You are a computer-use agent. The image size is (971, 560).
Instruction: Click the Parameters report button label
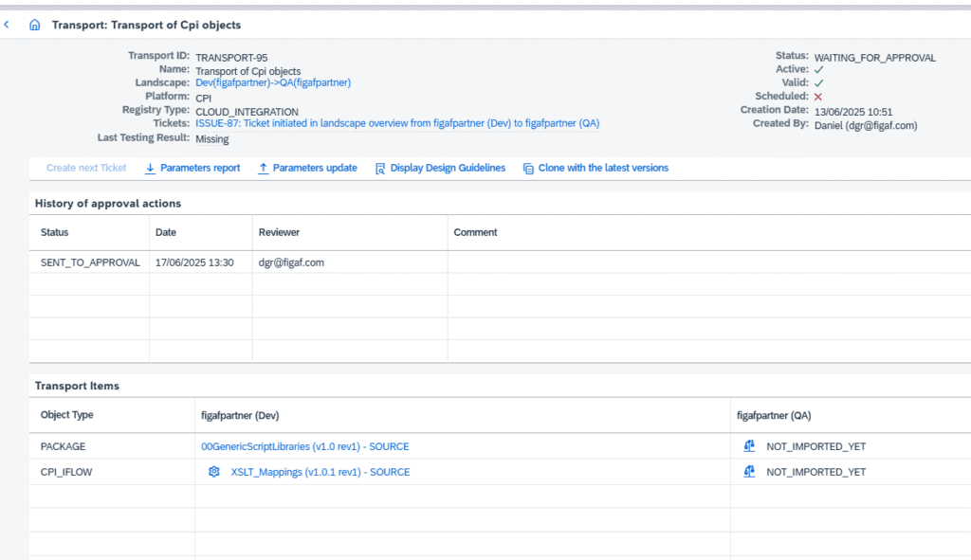(200, 168)
